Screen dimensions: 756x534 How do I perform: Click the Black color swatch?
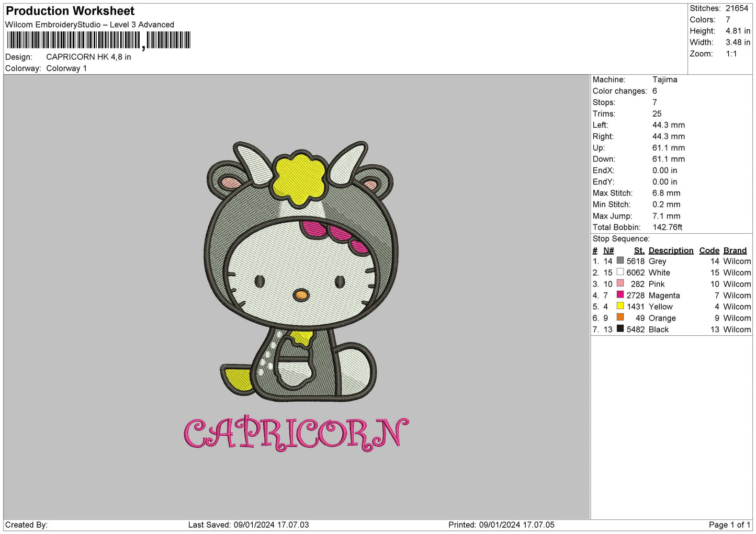620,329
